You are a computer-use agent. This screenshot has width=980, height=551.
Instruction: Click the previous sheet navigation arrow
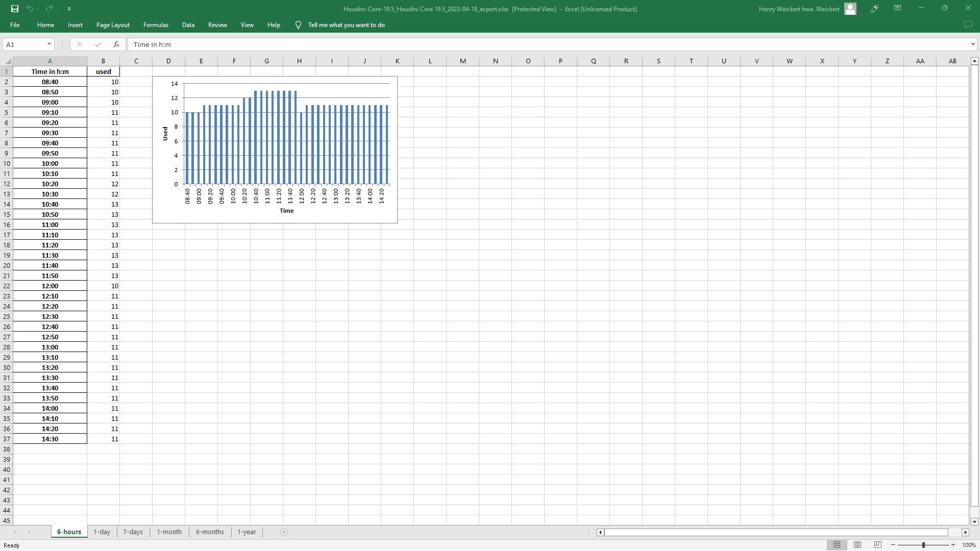[x=15, y=532]
